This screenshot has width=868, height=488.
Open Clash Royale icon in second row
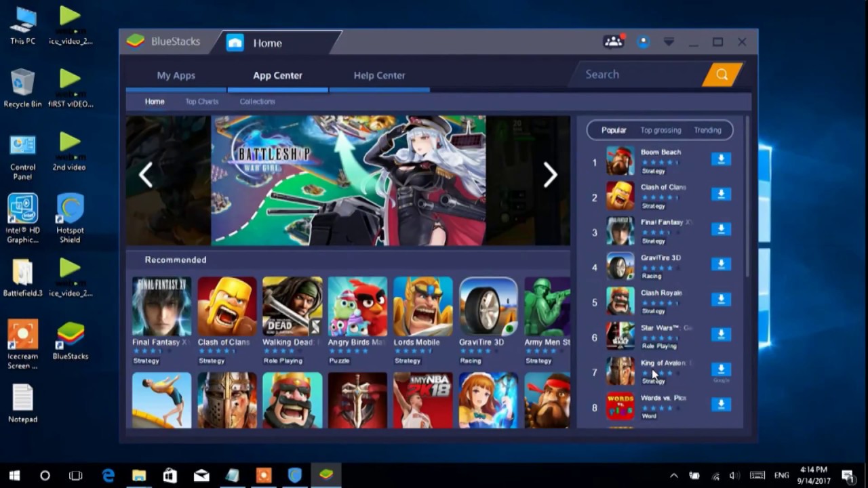pyautogui.click(x=292, y=400)
